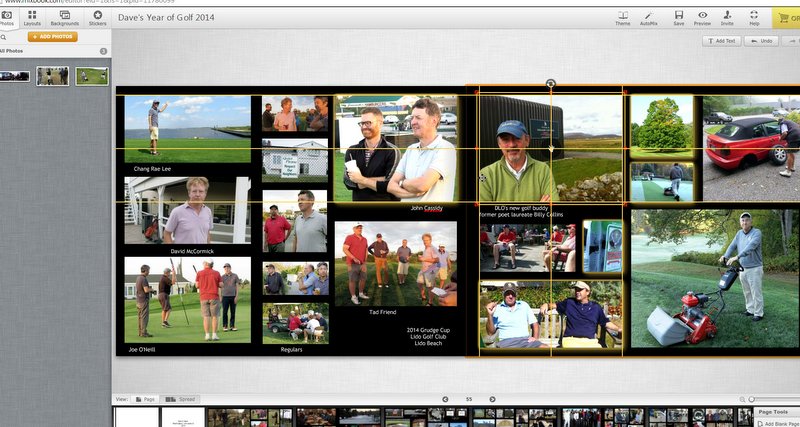Open the Stickers tab

point(97,18)
